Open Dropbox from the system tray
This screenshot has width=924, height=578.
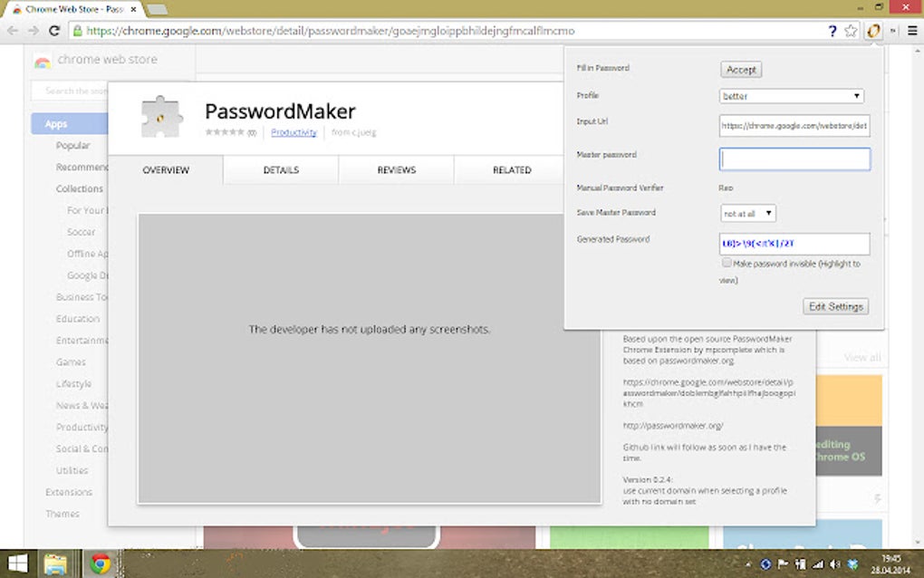point(852,564)
